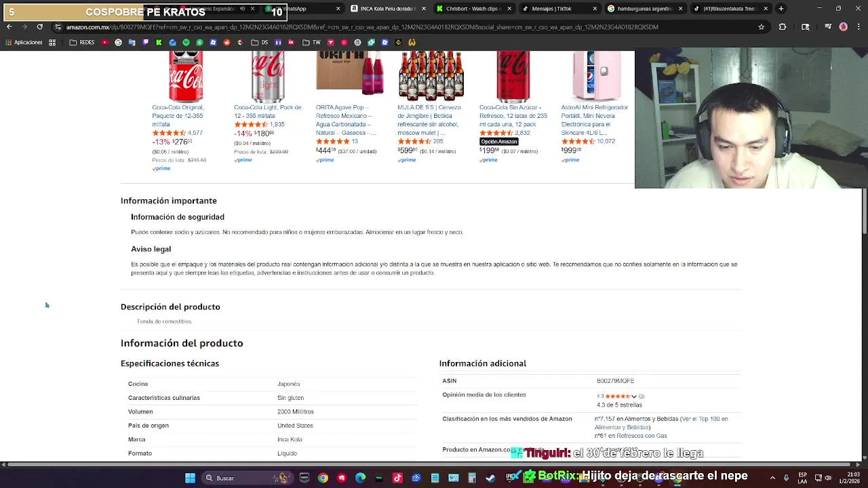Image resolution: width=868 pixels, height=488 pixels.
Task: Click the MULA DE 5'S bottles thumbnail
Action: (431, 76)
